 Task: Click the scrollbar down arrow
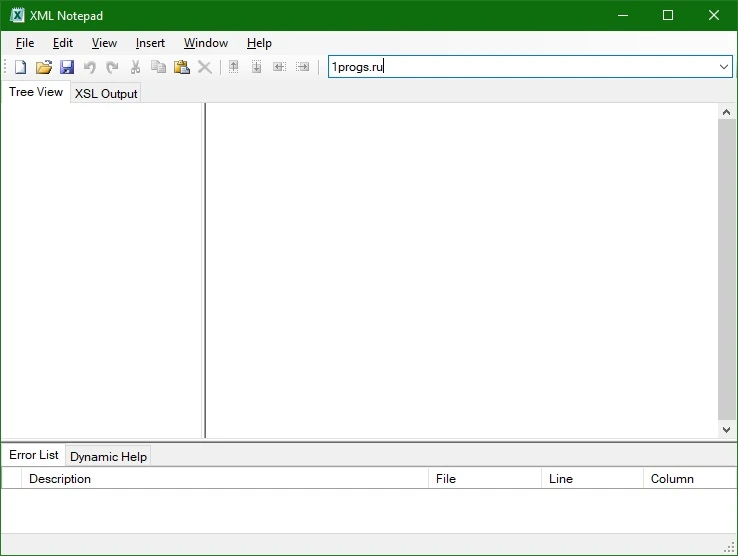pyautogui.click(x=726, y=429)
